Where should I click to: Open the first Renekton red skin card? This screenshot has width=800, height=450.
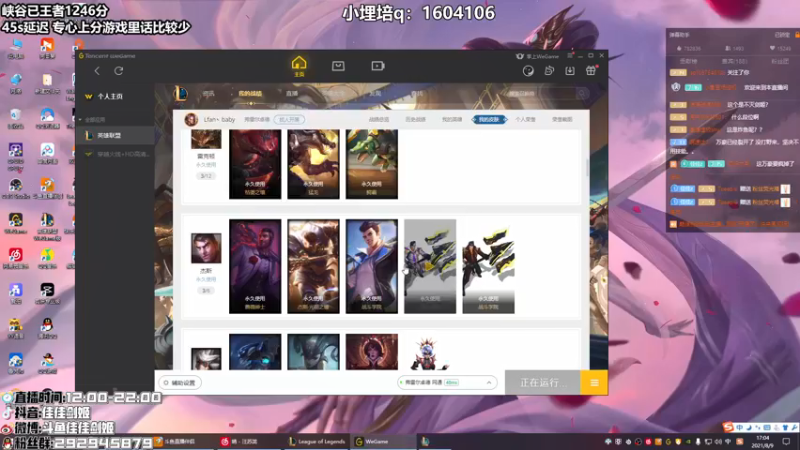click(x=255, y=164)
